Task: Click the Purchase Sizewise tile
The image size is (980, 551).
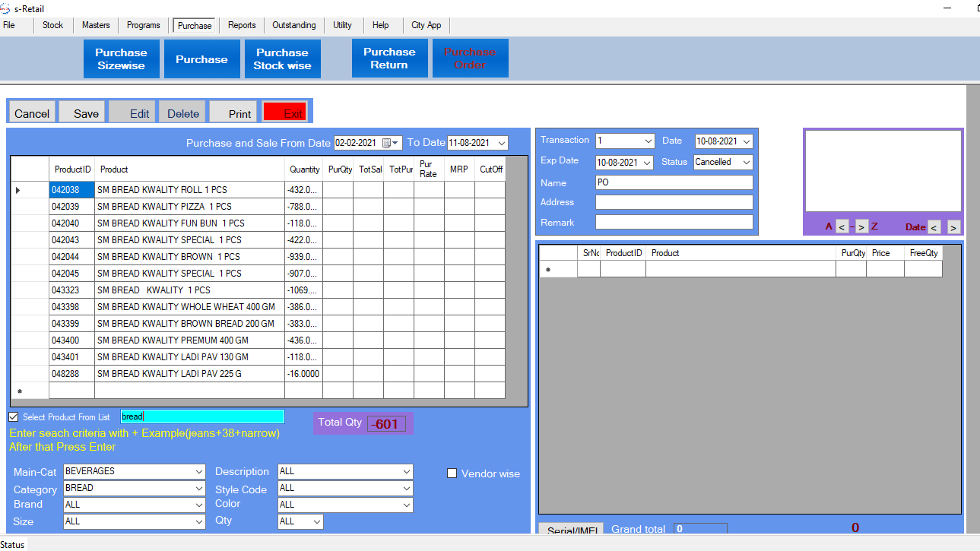Action: point(121,59)
